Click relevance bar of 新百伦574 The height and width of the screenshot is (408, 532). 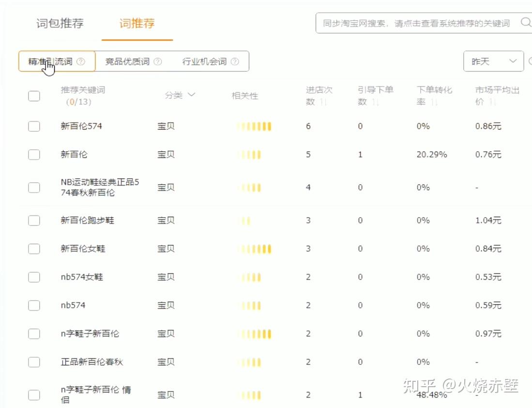(x=255, y=126)
